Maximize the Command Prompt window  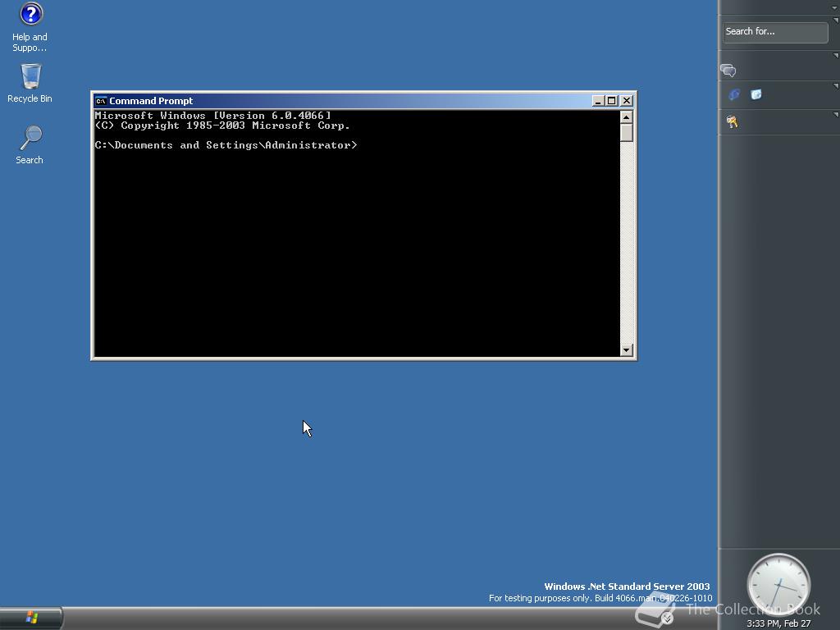(612, 101)
